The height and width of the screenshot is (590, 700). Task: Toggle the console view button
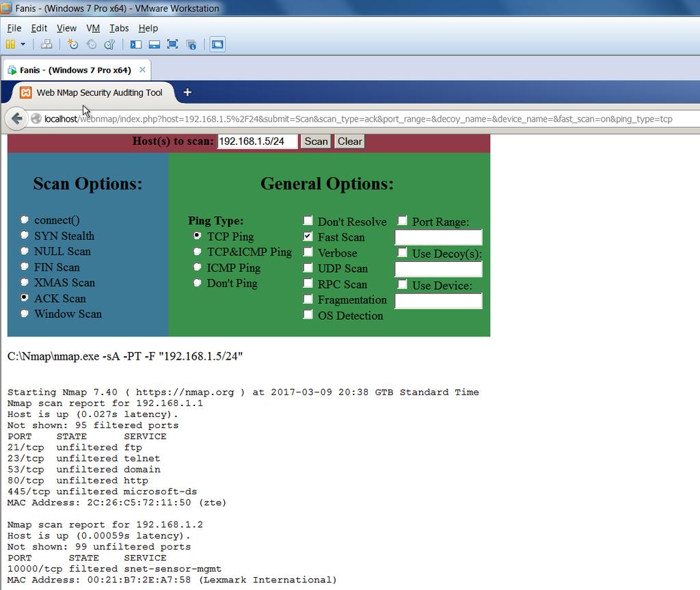click(x=217, y=44)
